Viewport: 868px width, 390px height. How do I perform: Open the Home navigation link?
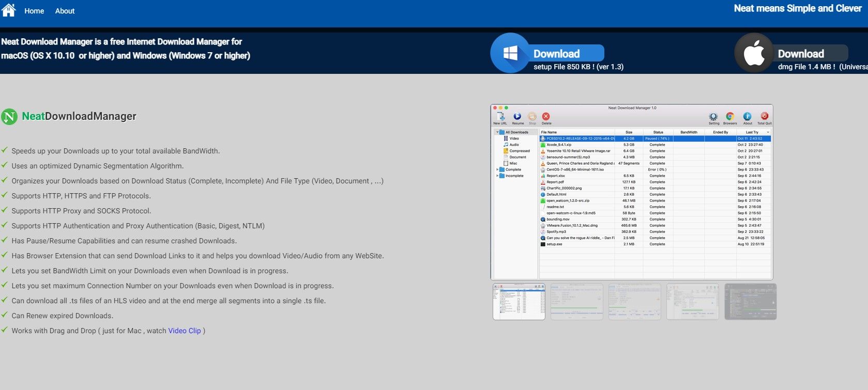(34, 11)
